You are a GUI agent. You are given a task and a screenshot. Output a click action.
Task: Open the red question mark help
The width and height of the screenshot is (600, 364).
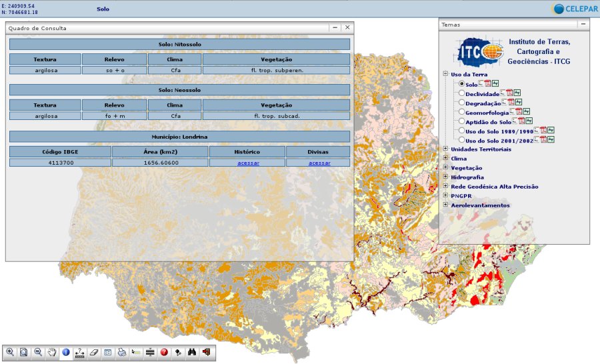click(x=164, y=352)
